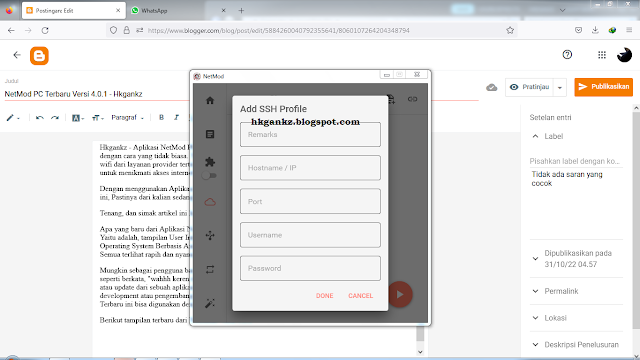Confirm with the DONE button
Image resolution: width=640 pixels, height=360 pixels.
pyautogui.click(x=324, y=296)
